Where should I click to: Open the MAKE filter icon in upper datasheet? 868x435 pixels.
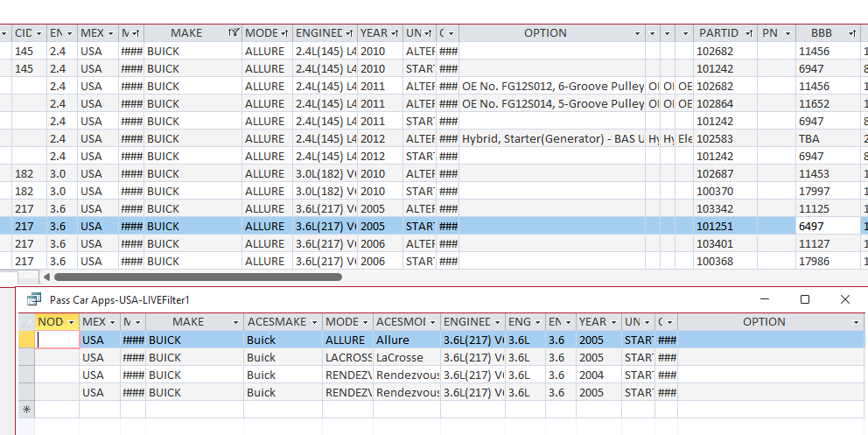point(234,33)
